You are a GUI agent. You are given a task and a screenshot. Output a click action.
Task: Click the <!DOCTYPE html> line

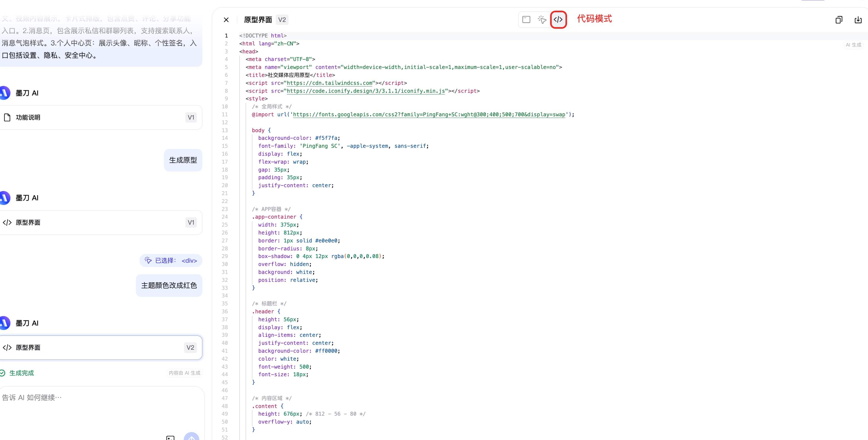tap(263, 36)
